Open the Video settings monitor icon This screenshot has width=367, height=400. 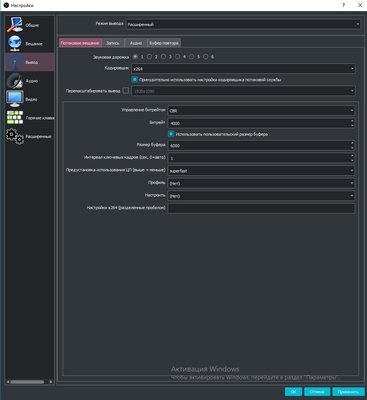pyautogui.click(x=15, y=99)
